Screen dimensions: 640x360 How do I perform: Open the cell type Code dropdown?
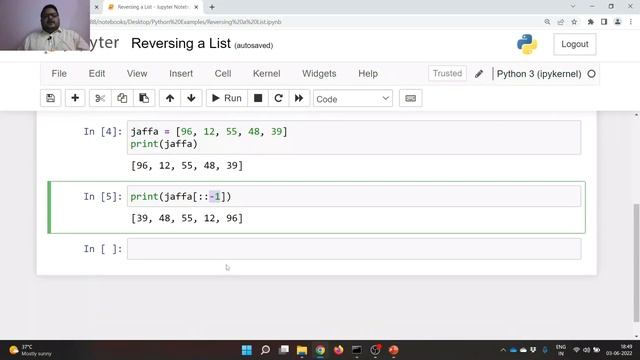[353, 99]
